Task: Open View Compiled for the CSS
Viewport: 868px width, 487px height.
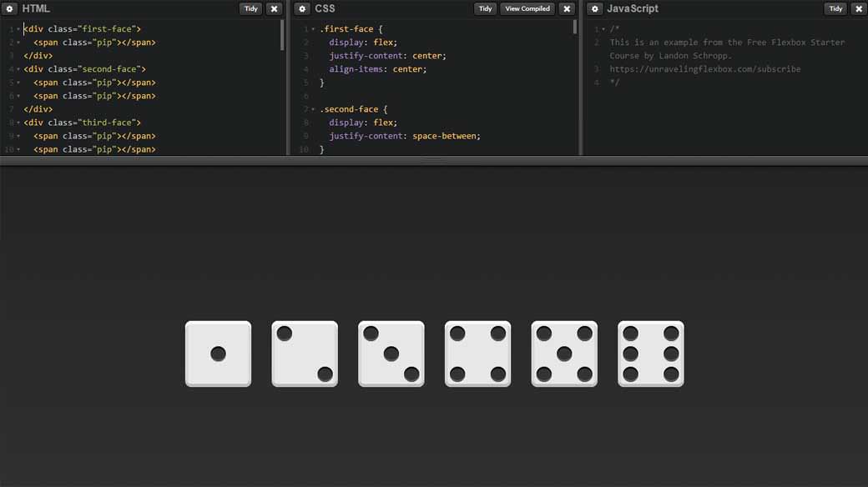Action: coord(527,8)
